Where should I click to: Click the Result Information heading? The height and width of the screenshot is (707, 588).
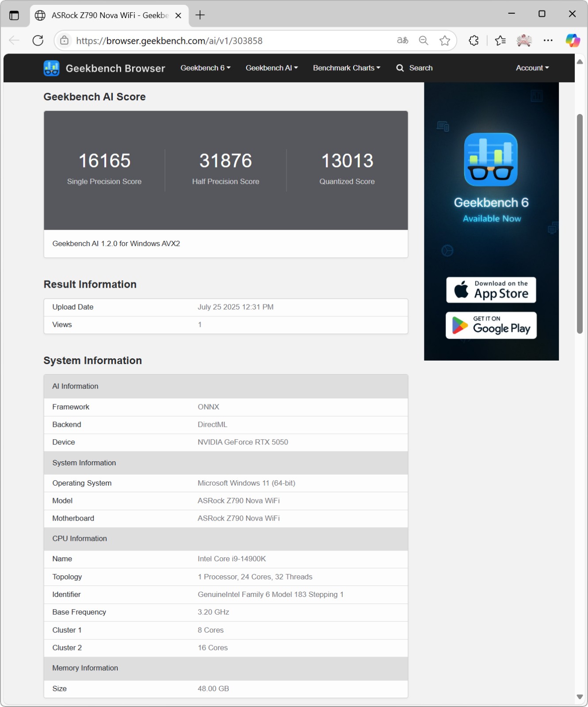coord(90,285)
